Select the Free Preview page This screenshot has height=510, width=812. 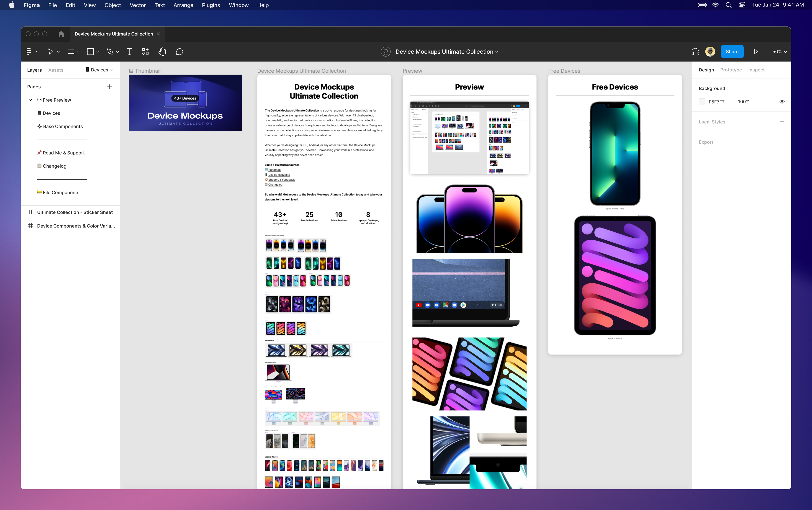[54, 100]
